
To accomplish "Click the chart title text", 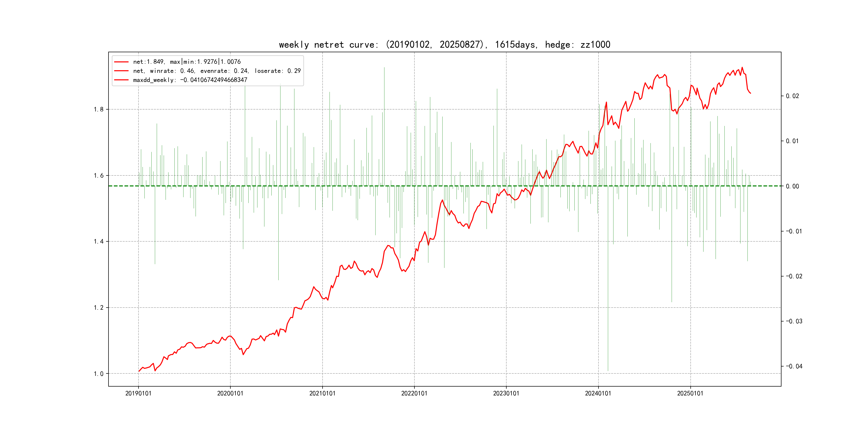I will coord(444,44).
